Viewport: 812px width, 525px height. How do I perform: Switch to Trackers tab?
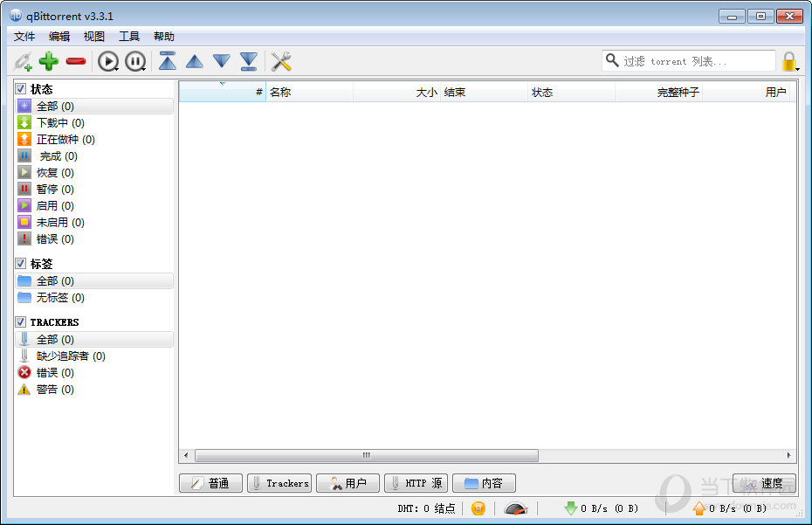(279, 483)
